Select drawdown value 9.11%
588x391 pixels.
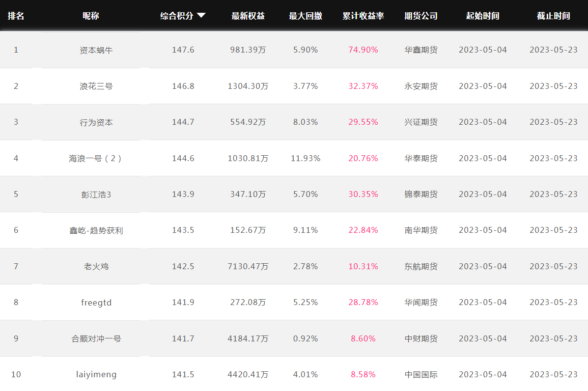pyautogui.click(x=306, y=230)
